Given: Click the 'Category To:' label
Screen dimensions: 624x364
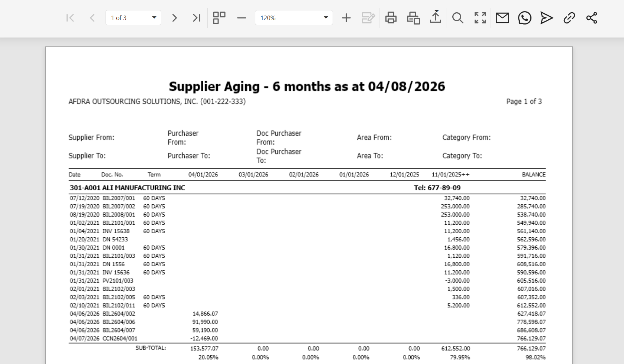Looking at the screenshot, I should coord(462,156).
